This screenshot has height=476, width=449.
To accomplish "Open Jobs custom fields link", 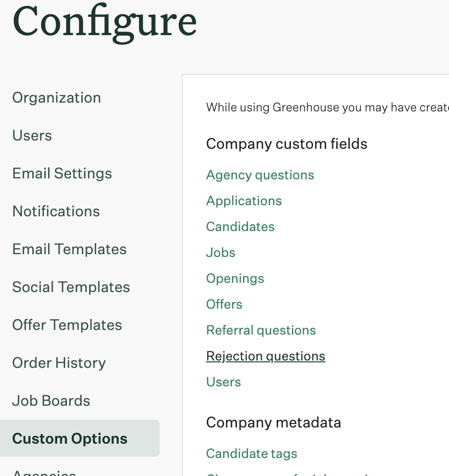I will tap(220, 253).
